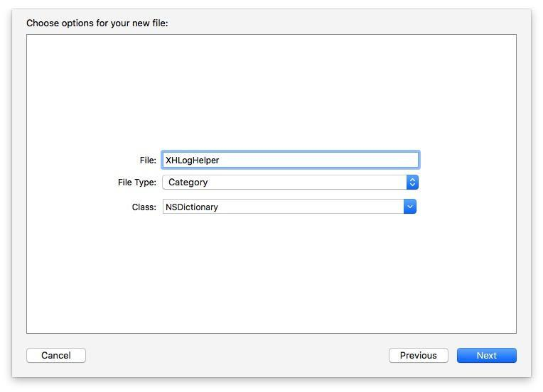Viewport: 543px width, 392px height.
Task: Click the File name text field
Action: pos(320,160)
